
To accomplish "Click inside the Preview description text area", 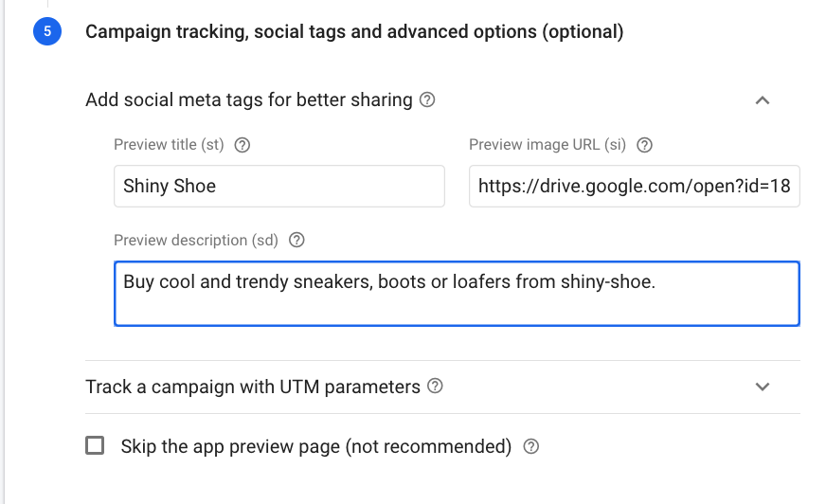I will tap(457, 294).
